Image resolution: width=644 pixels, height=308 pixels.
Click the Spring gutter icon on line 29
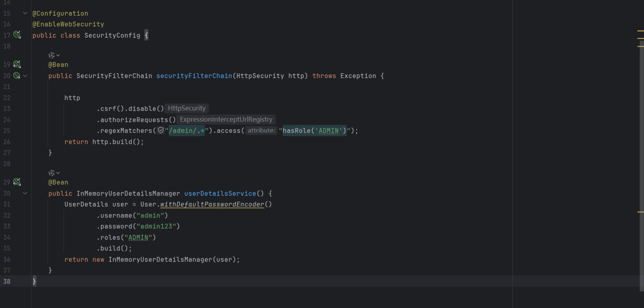click(x=17, y=182)
